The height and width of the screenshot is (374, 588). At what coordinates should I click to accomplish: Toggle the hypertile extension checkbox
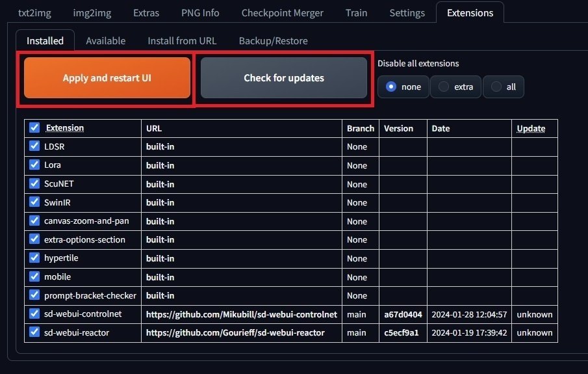[x=34, y=258]
